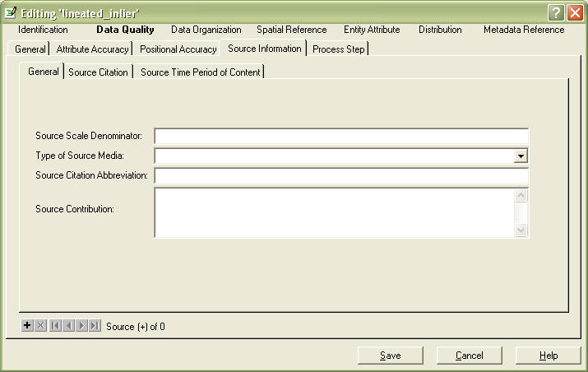Click the help question mark icon
The width and height of the screenshot is (588, 372).
click(x=557, y=12)
